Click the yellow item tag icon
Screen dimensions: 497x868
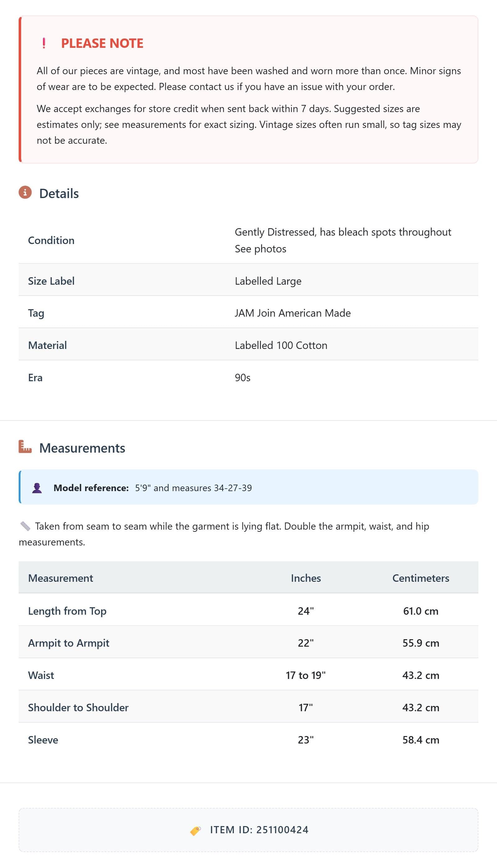tap(196, 830)
